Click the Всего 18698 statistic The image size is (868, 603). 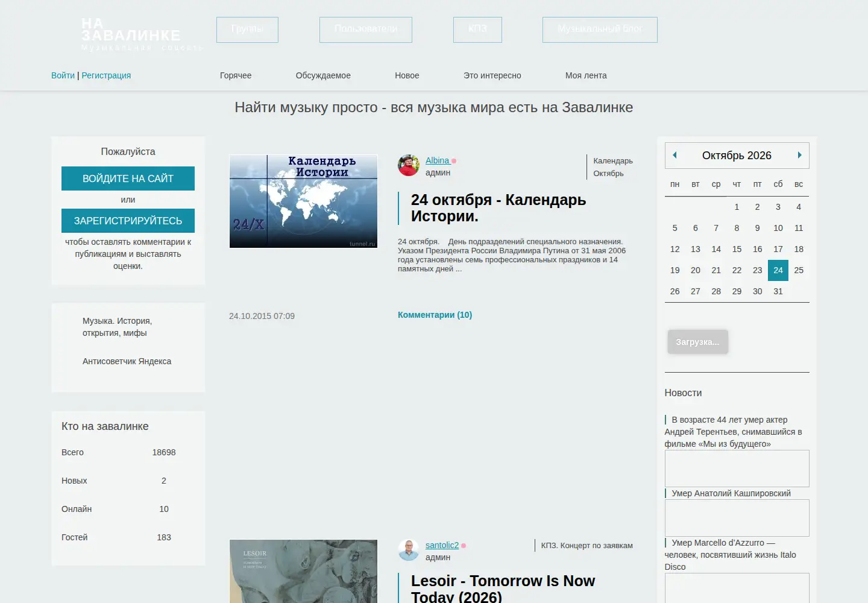(119, 452)
